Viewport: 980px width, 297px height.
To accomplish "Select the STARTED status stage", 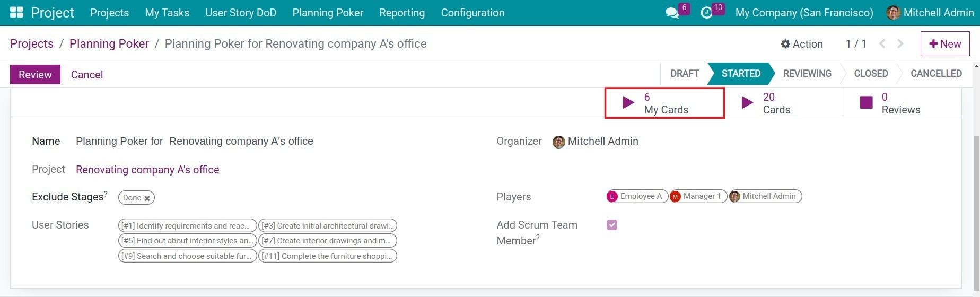I will [741, 73].
